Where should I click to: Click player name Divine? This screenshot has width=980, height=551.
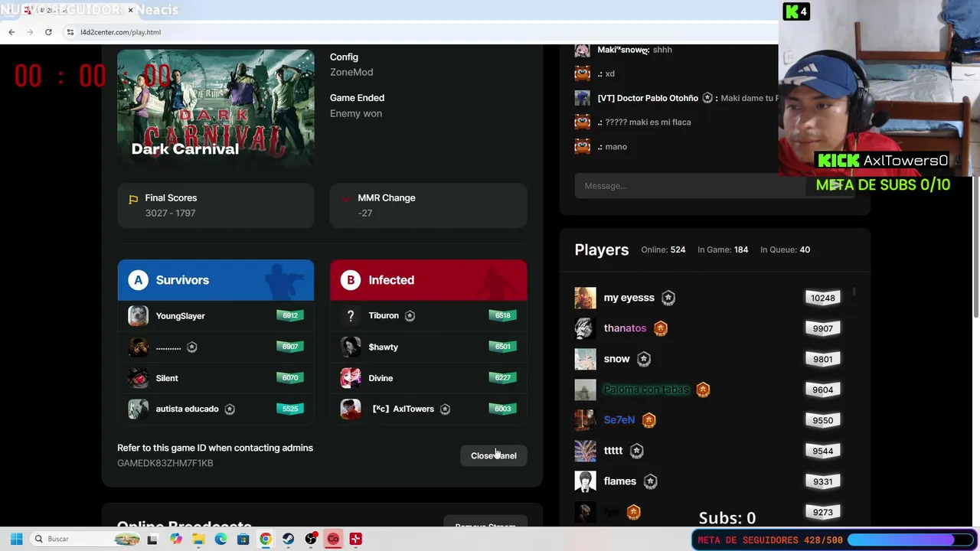point(381,378)
